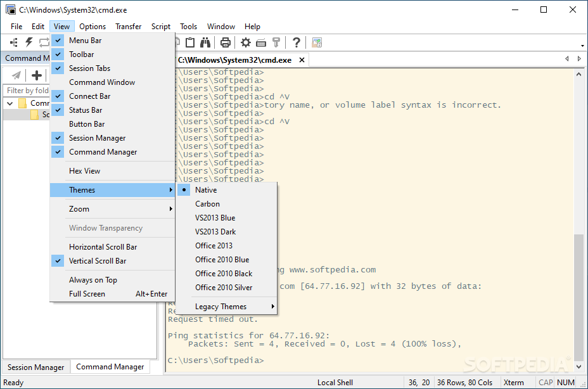Uncheck the Connect Bar option

tap(113, 96)
